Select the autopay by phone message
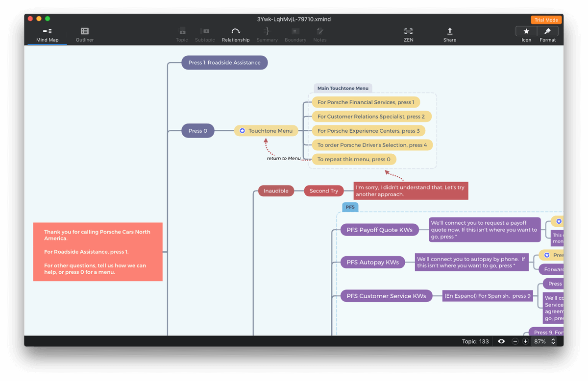 click(x=471, y=262)
